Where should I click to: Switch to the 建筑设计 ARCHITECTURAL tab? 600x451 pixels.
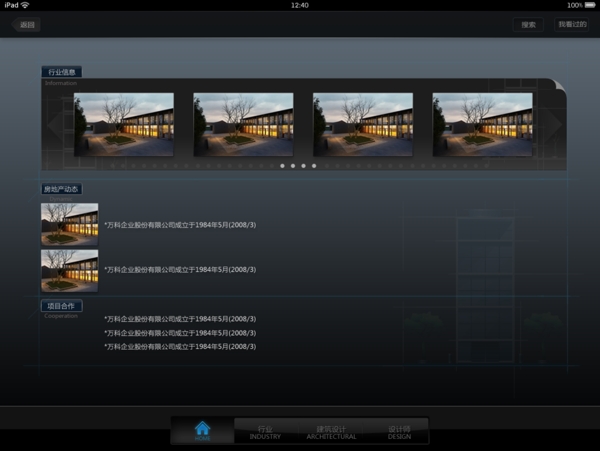click(x=331, y=432)
